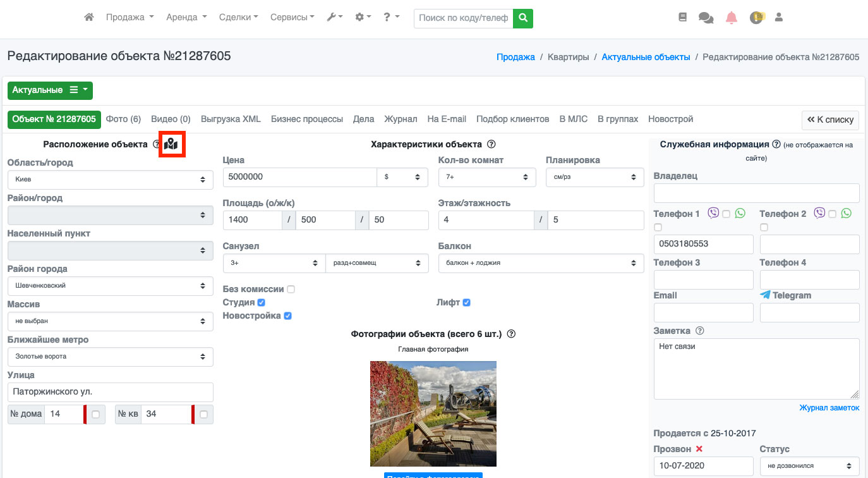This screenshot has height=478, width=868.
Task: Open the map location icon
Action: 171,145
